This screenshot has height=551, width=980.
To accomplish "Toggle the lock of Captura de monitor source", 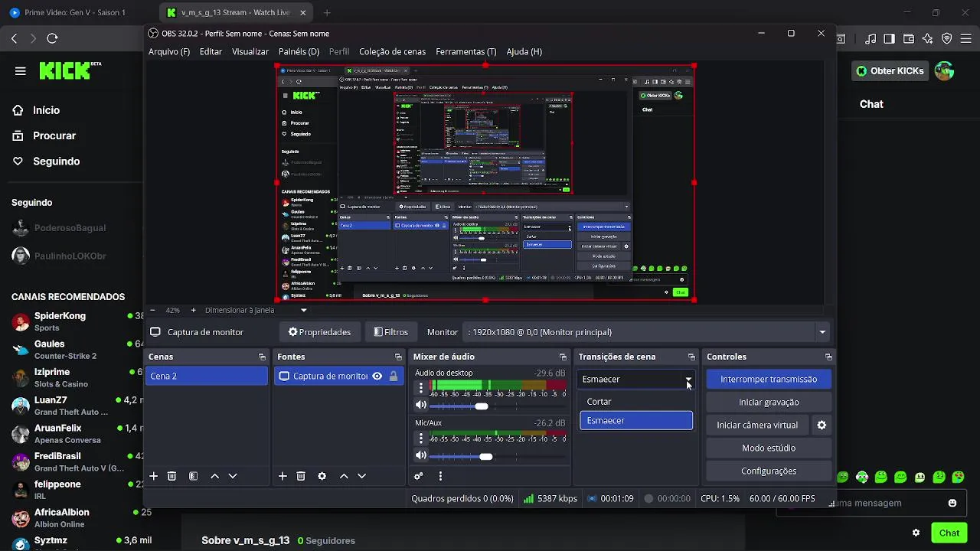I will 394,376.
